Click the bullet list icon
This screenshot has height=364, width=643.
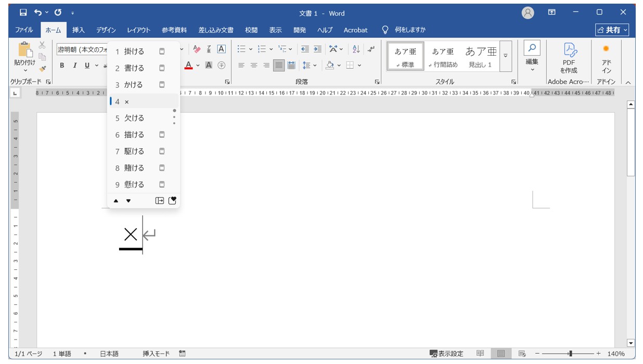click(x=241, y=49)
